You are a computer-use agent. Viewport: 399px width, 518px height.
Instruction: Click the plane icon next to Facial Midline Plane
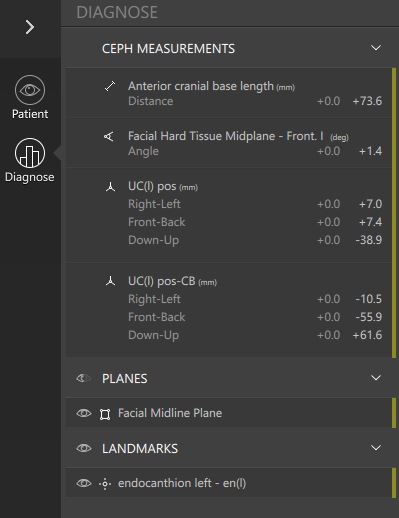click(x=105, y=414)
